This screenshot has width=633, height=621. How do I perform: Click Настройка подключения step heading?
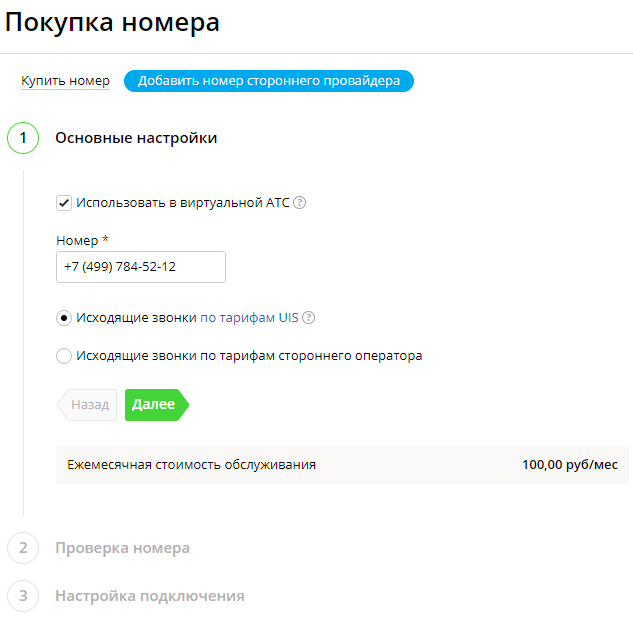[150, 596]
